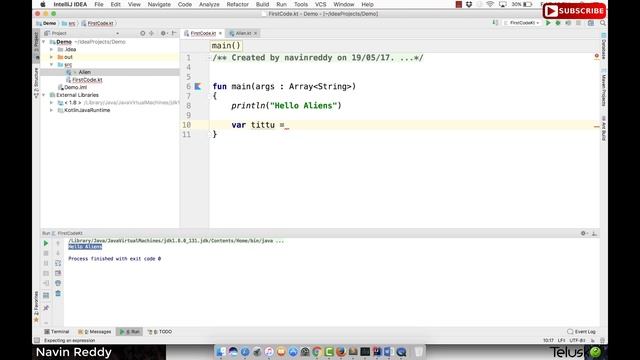Viewport: 640px width, 360px height.
Task: Open the FirstCodeKt run configuration dropdown
Action: click(x=522, y=23)
